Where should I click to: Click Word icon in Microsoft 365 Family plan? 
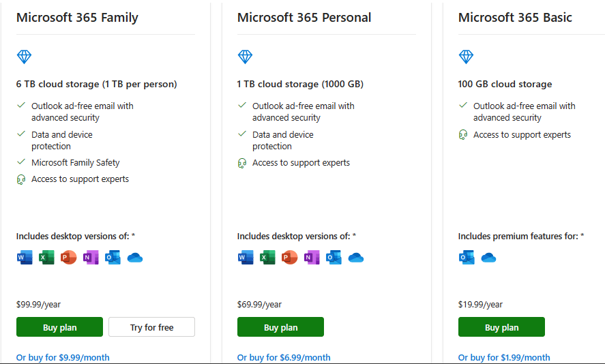pyautogui.click(x=25, y=258)
